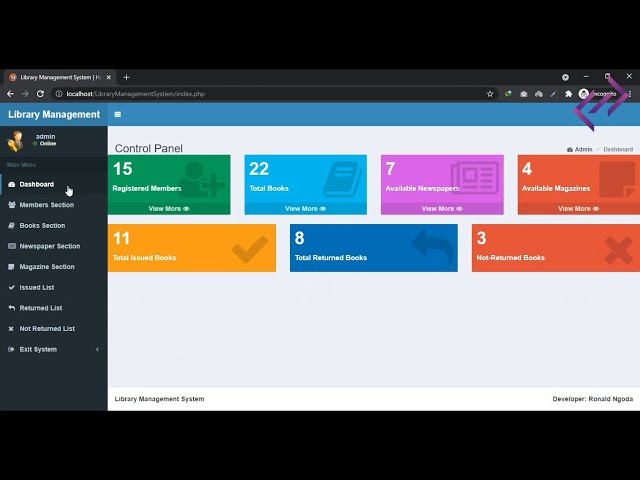The image size is (640, 480).
Task: Click the Dashboard gauge icon in sidebar
Action: [11, 184]
